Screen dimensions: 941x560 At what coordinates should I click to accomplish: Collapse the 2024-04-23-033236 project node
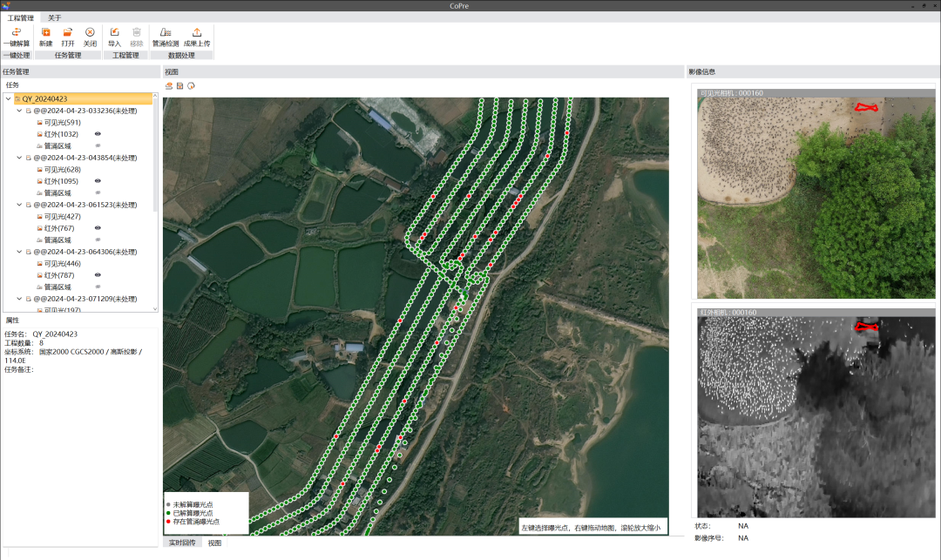point(19,111)
